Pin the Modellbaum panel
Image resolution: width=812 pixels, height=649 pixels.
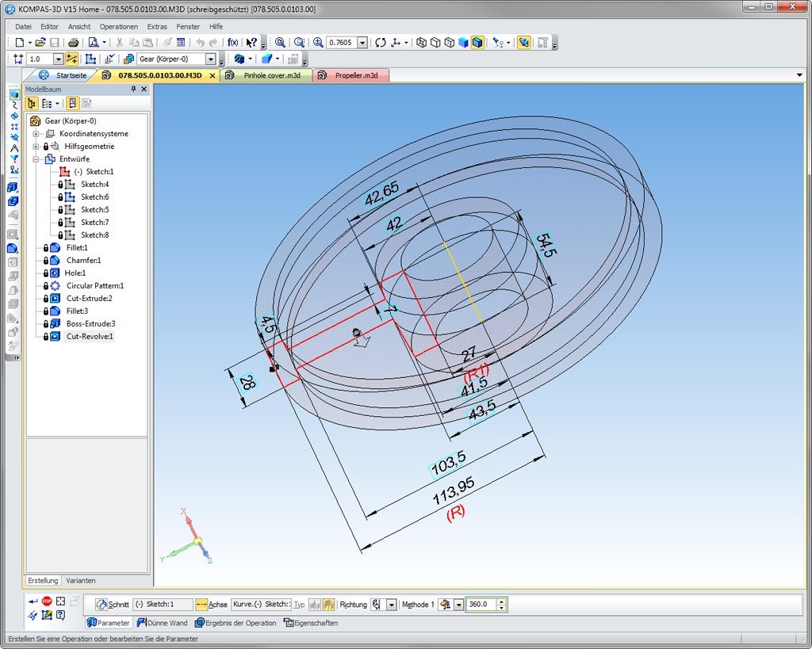coord(133,89)
